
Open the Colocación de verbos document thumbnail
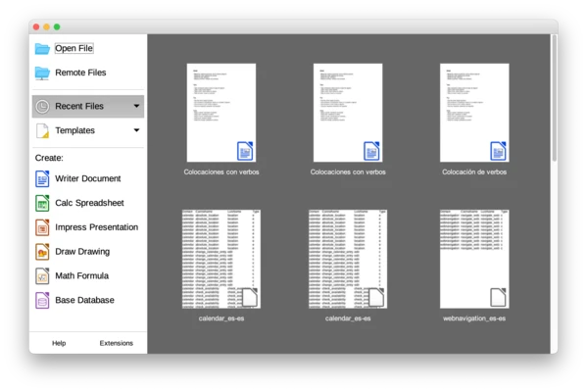[474, 113]
